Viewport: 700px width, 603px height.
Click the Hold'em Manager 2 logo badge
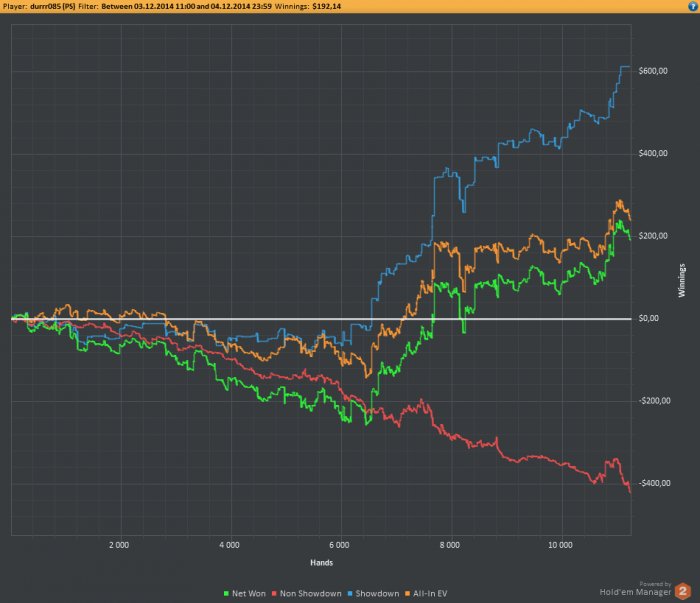click(682, 591)
